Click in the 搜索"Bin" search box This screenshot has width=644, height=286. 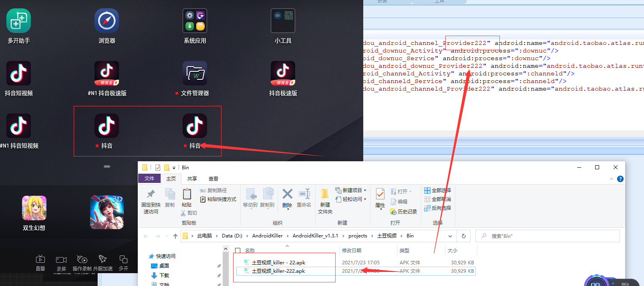coord(547,236)
